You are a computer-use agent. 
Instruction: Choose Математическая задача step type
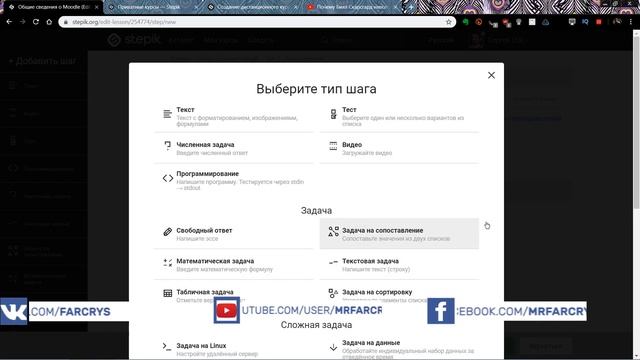234,264
